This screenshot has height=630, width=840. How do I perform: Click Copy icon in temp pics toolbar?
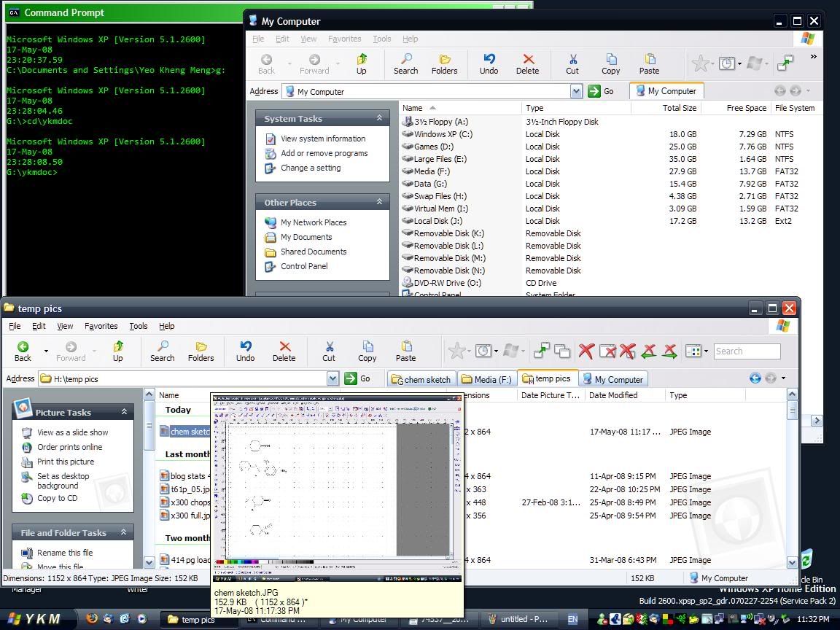coord(367,346)
